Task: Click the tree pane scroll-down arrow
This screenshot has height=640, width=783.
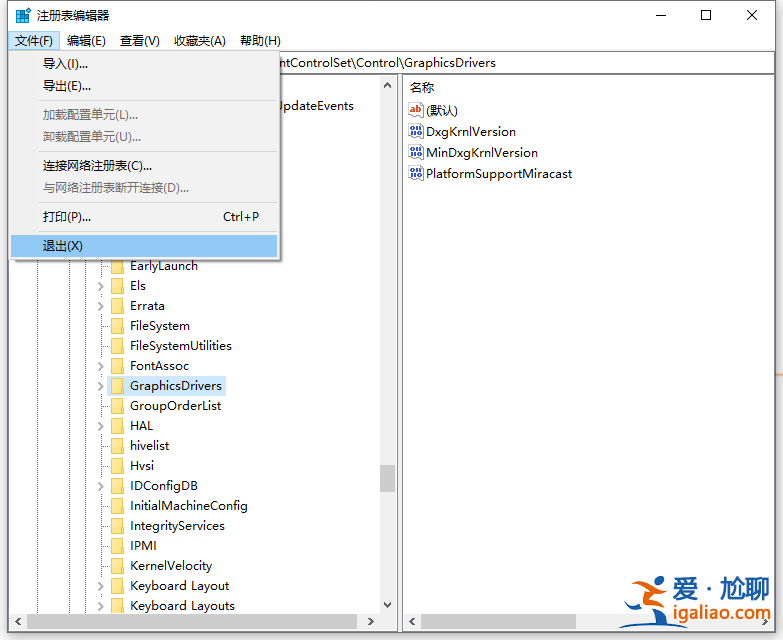Action: 388,605
